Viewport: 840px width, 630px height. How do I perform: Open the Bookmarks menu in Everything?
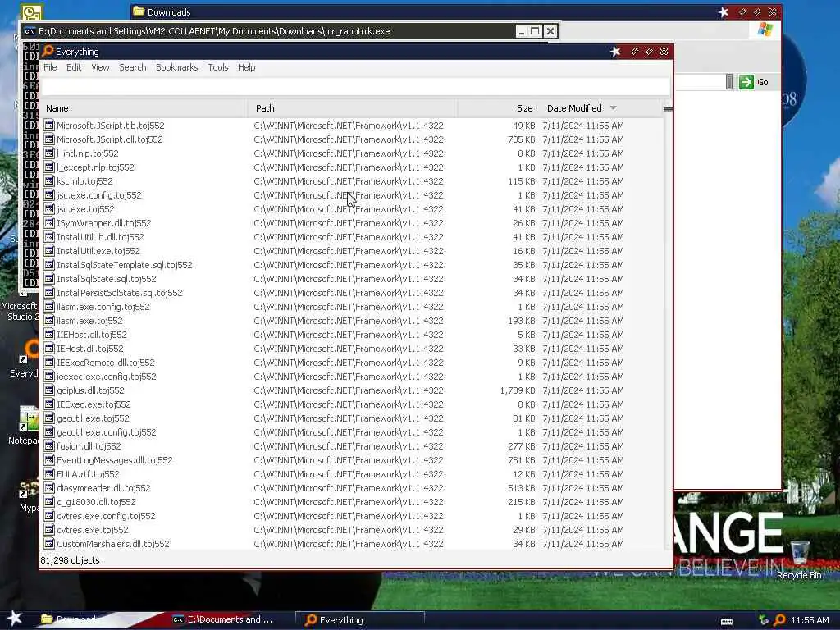(x=177, y=67)
